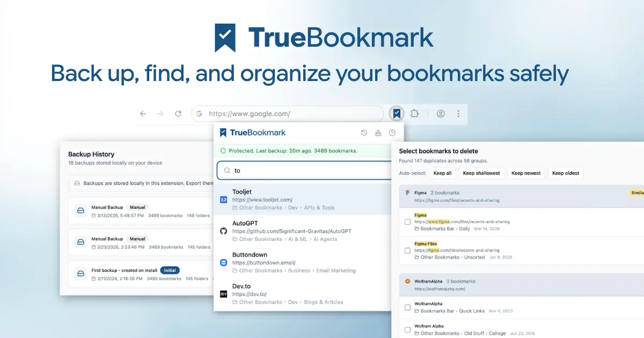Image resolution: width=644 pixels, height=338 pixels.
Task: Click the Dev.to favicon
Action: (x=224, y=294)
